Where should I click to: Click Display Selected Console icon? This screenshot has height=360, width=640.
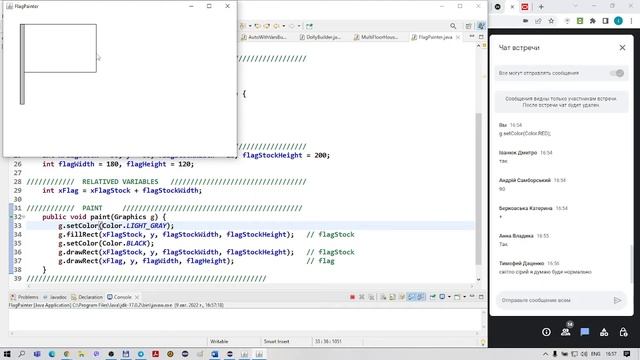click(442, 297)
